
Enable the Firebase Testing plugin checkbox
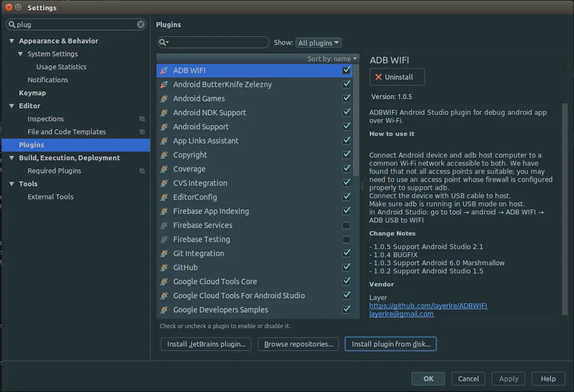347,239
